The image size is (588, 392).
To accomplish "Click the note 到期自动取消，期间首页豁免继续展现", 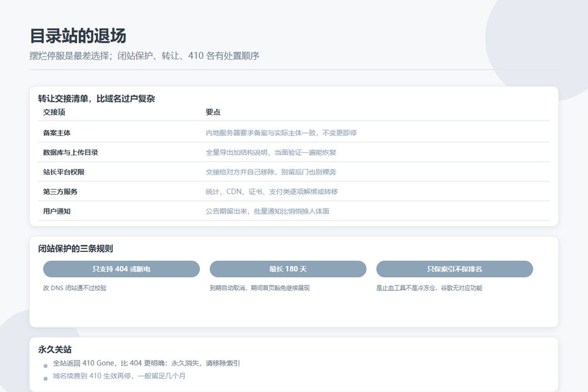I will tap(259, 288).
